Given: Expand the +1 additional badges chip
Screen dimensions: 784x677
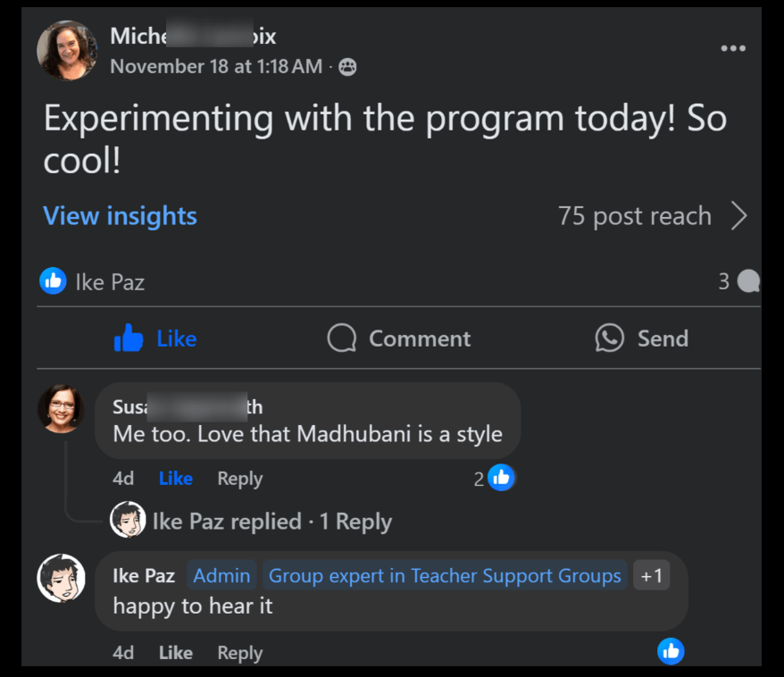Looking at the screenshot, I should (651, 576).
